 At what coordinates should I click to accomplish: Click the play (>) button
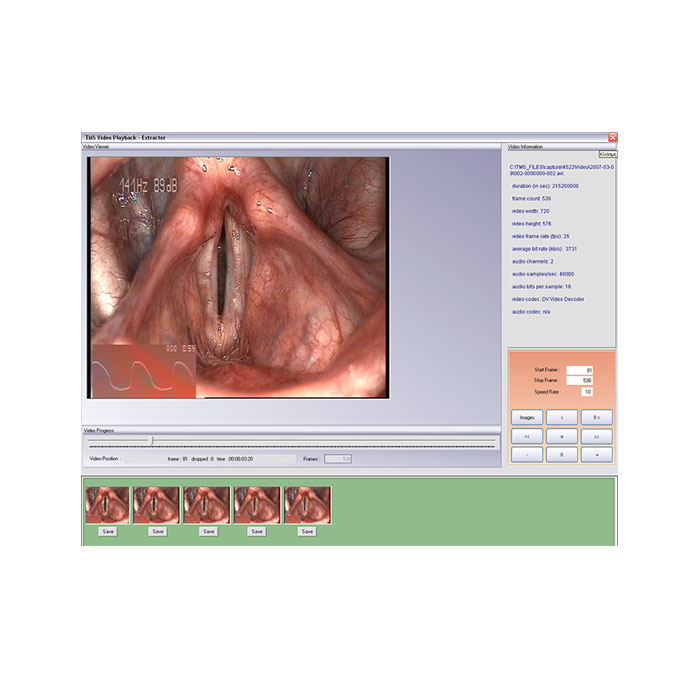562,417
